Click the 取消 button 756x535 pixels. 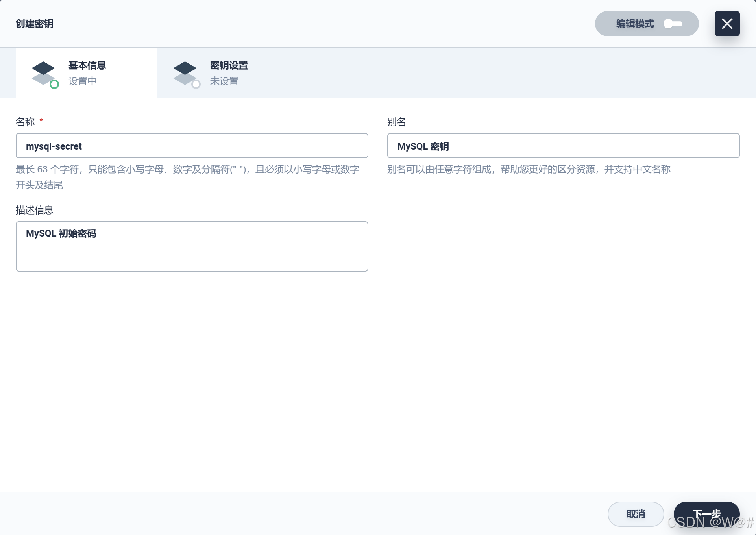pyautogui.click(x=636, y=514)
